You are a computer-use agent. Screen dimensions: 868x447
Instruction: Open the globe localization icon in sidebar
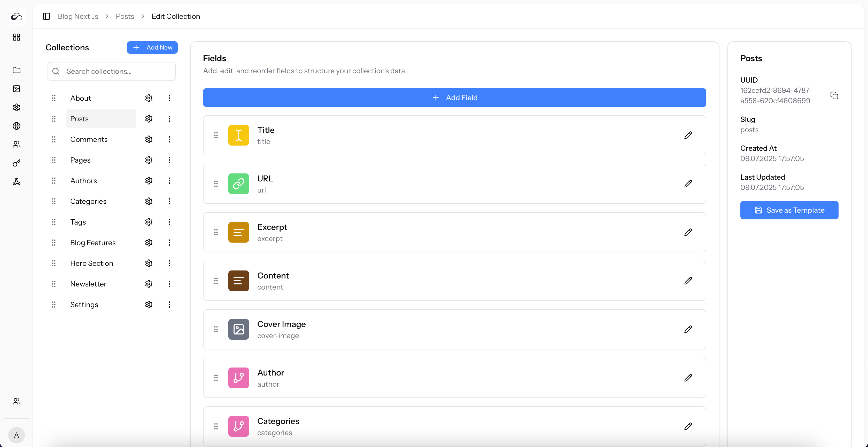(x=16, y=126)
